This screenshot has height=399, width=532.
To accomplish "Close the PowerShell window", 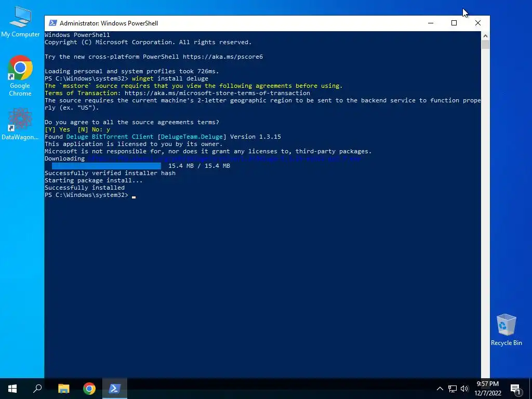I will coord(478,23).
